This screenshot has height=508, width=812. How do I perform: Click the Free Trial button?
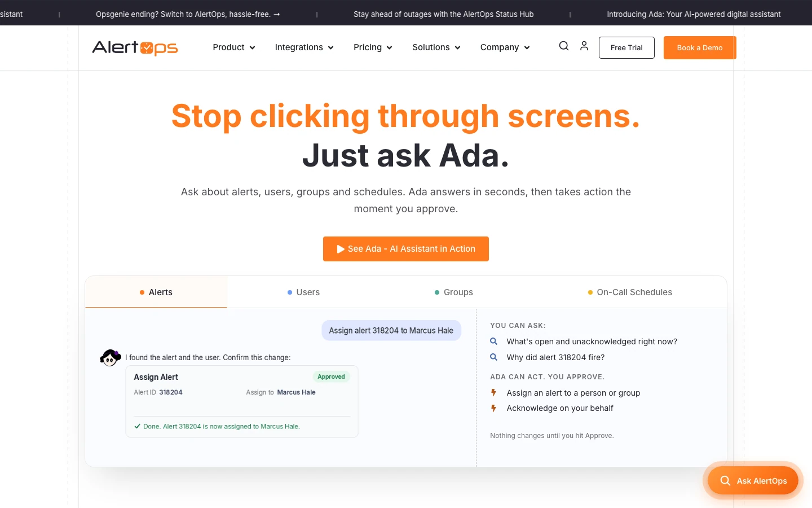[626, 47]
